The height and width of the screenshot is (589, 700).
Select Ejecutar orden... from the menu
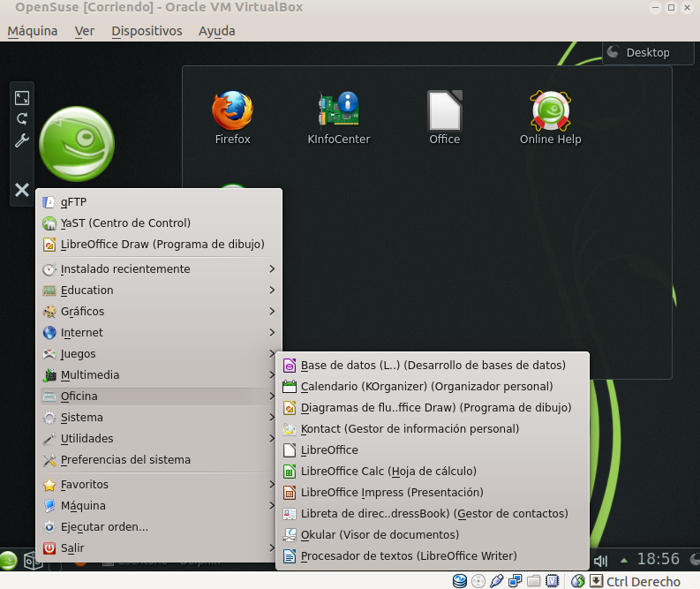104,526
